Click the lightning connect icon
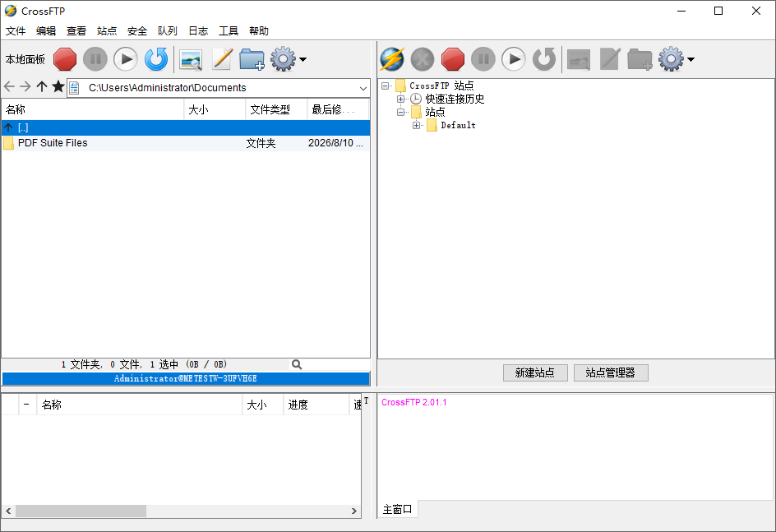The width and height of the screenshot is (776, 532). coord(392,59)
